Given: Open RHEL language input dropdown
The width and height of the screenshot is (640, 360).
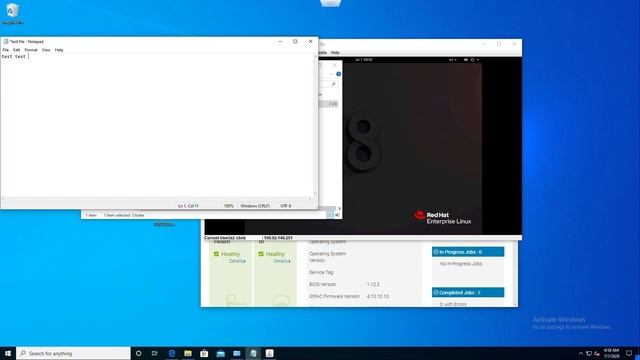Looking at the screenshot, I should tap(452, 60).
